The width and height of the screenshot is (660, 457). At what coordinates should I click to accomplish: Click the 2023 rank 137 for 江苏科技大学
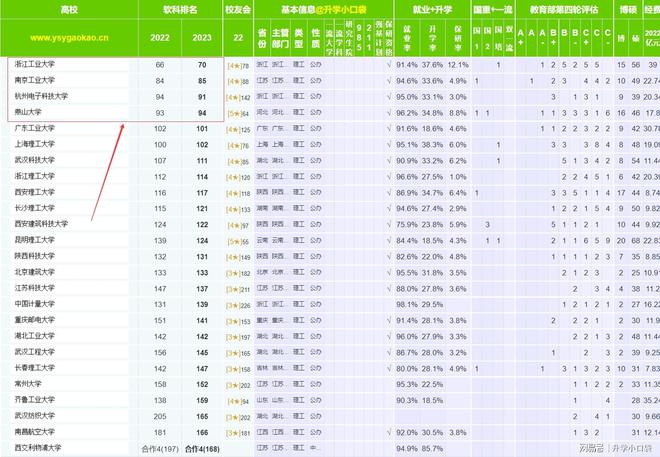pos(202,289)
